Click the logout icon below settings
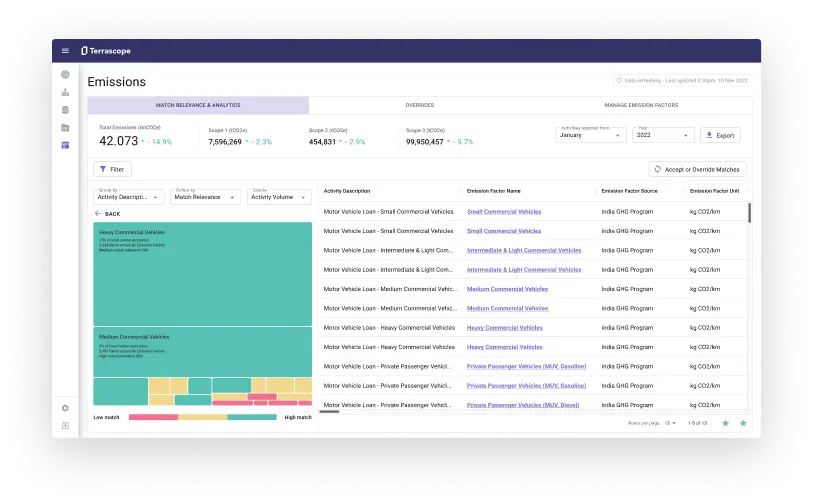Viewport: 813px width, 503px height. coord(65,426)
